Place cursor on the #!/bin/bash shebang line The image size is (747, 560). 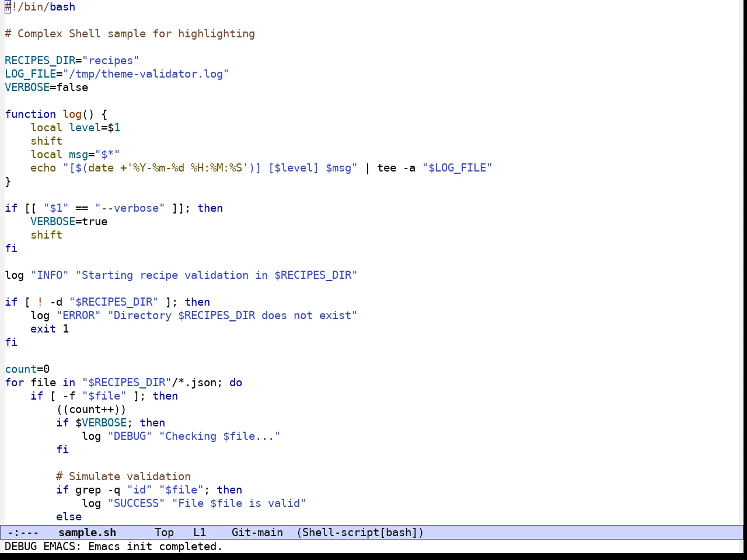tap(40, 7)
